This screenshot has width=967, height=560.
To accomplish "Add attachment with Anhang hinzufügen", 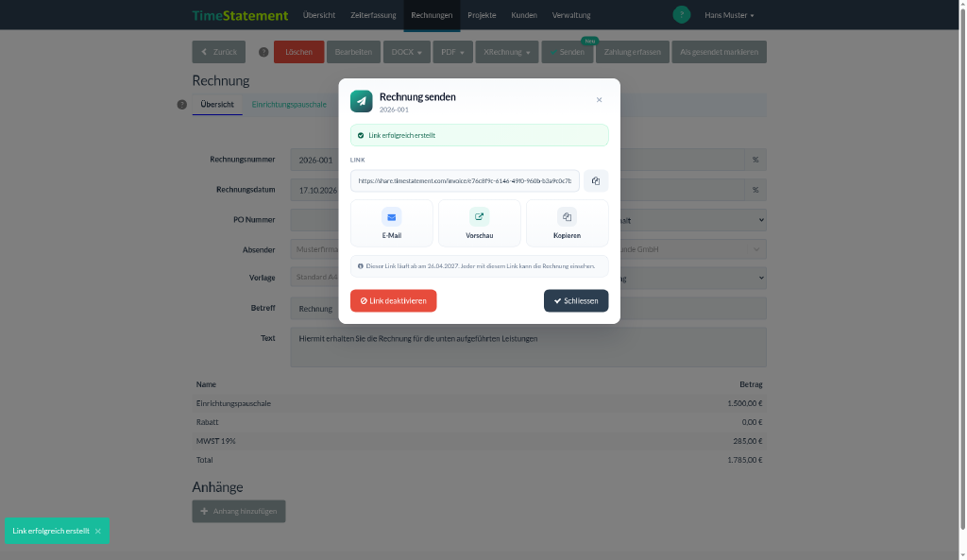I will [x=239, y=511].
